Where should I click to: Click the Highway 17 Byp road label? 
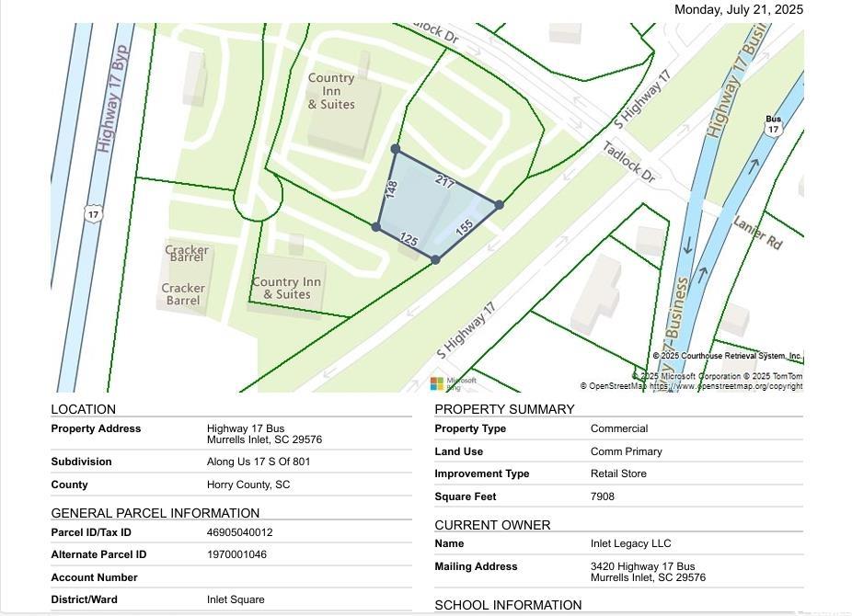[x=111, y=97]
